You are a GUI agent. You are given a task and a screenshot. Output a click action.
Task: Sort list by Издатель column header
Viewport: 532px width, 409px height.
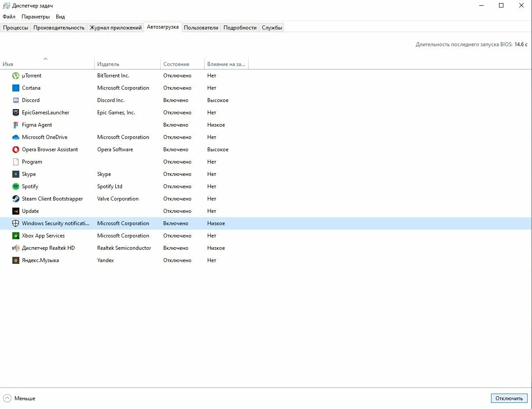[128, 64]
